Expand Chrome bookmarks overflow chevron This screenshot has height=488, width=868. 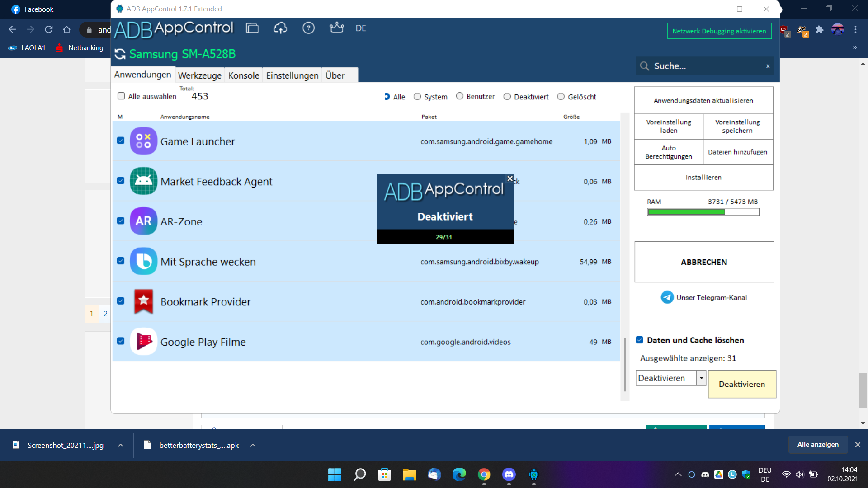(855, 47)
